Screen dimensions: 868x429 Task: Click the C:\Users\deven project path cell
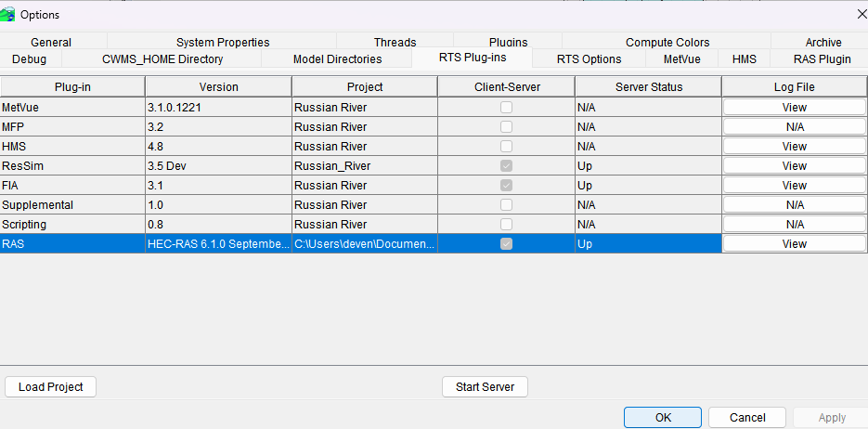pyautogui.click(x=365, y=243)
